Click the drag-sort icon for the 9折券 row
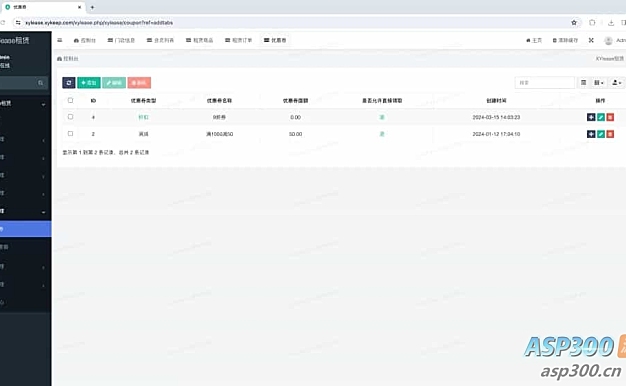The height and width of the screenshot is (386, 626). click(591, 117)
